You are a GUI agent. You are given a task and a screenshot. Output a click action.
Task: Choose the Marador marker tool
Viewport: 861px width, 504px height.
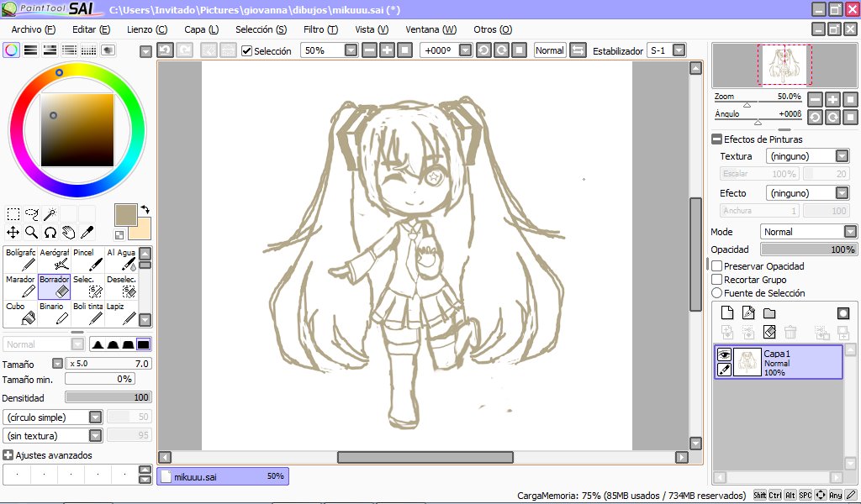click(20, 286)
